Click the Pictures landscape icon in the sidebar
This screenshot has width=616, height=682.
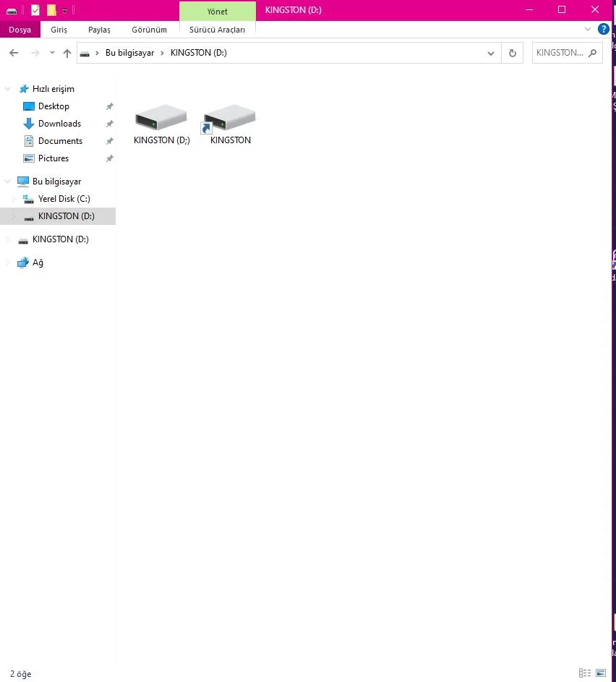[x=29, y=158]
